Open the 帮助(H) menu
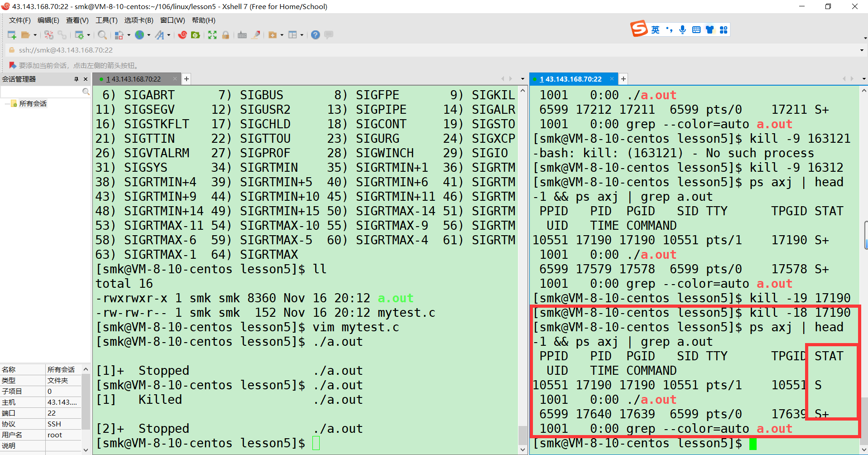Screen dimensions: 868x455 (x=204, y=20)
